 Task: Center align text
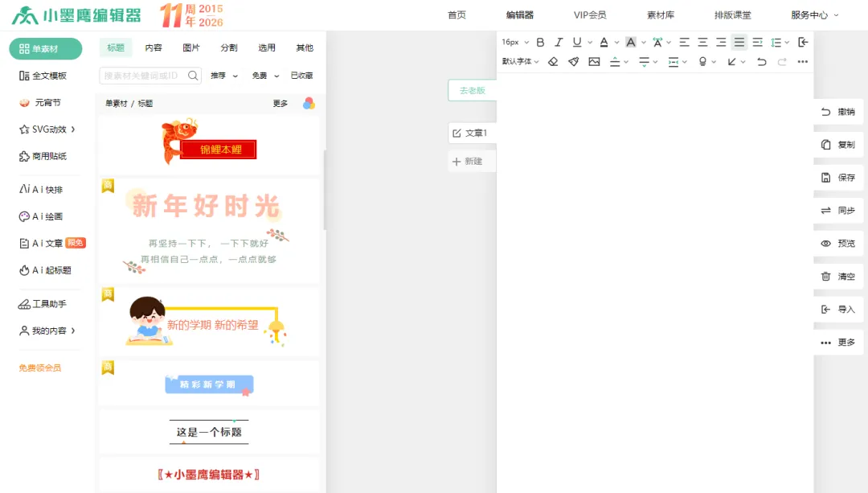pos(702,42)
